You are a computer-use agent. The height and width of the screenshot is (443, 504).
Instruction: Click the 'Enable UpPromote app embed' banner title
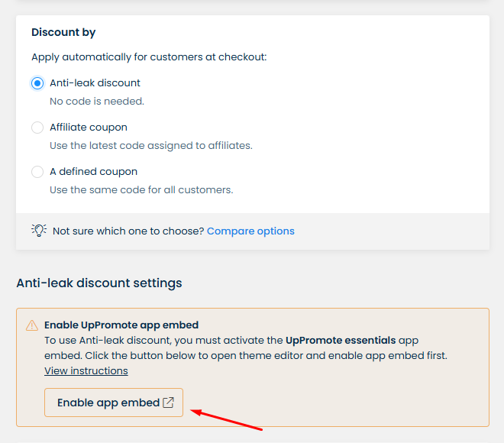pos(121,325)
